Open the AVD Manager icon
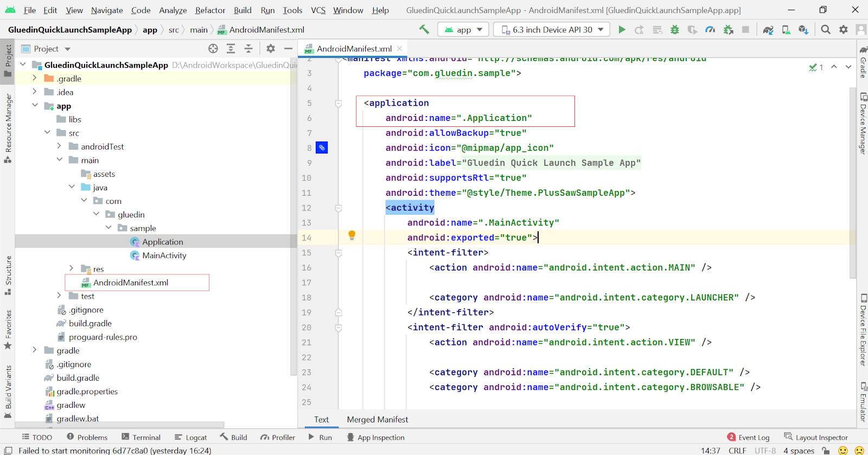The image size is (868, 455). [786, 30]
